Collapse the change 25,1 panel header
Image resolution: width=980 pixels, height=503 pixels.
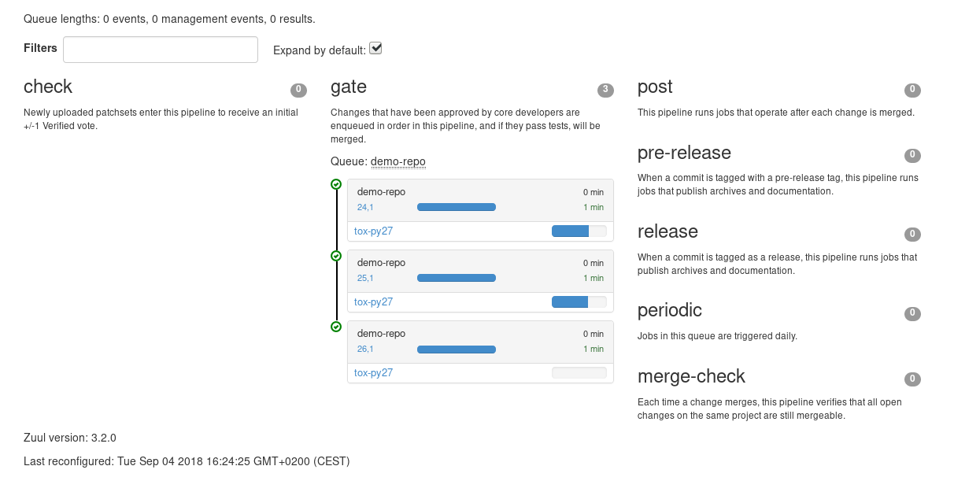480,263
